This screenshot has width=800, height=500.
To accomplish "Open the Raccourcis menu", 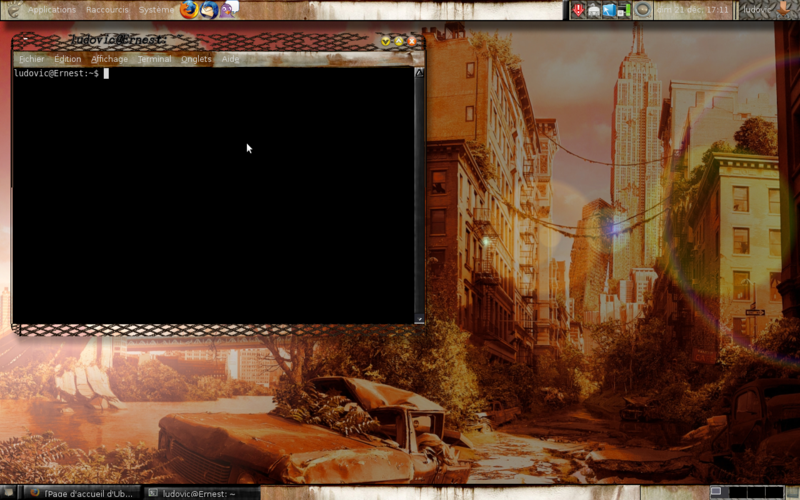I will (107, 10).
